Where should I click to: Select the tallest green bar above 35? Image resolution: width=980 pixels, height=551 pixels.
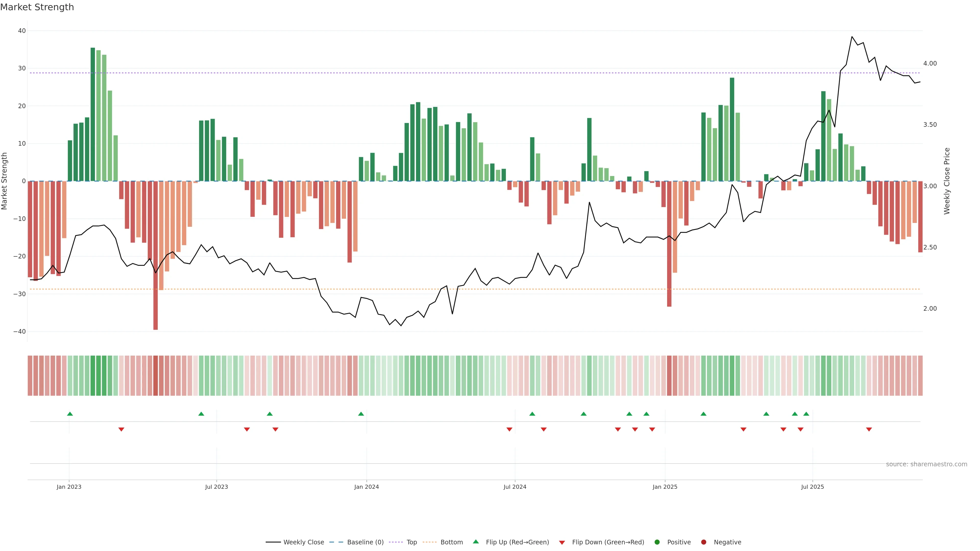tap(93, 114)
